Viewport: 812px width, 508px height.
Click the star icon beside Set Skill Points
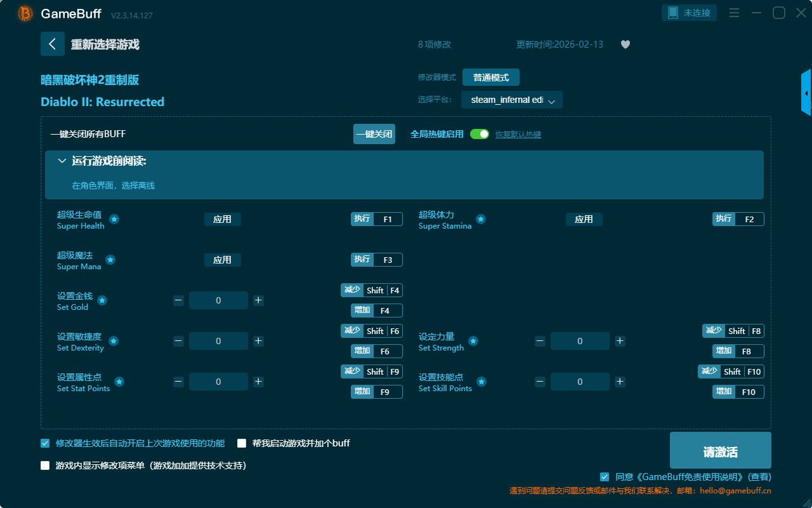coord(481,382)
